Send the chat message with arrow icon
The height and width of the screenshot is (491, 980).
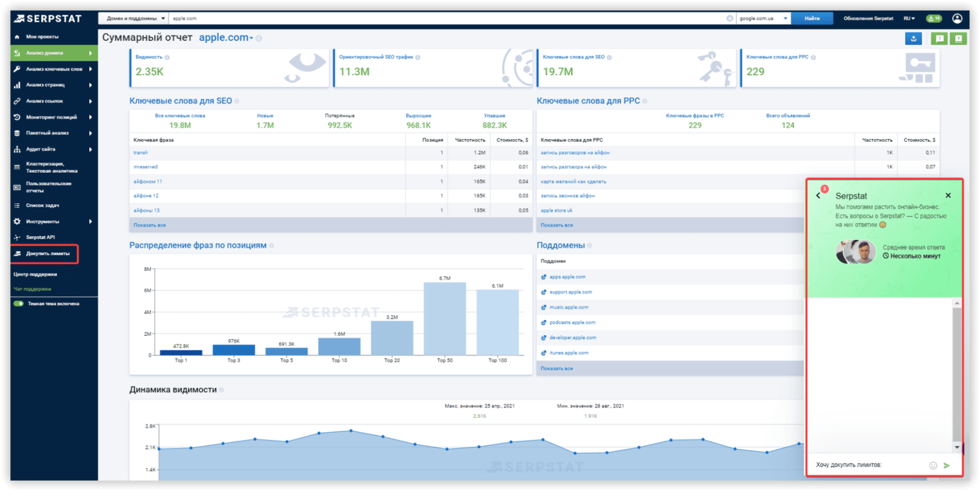tap(947, 465)
